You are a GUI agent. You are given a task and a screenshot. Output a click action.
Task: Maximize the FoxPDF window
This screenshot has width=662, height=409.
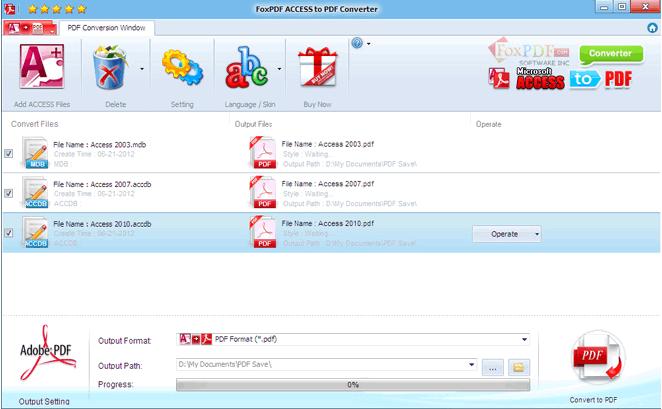pos(622,7)
